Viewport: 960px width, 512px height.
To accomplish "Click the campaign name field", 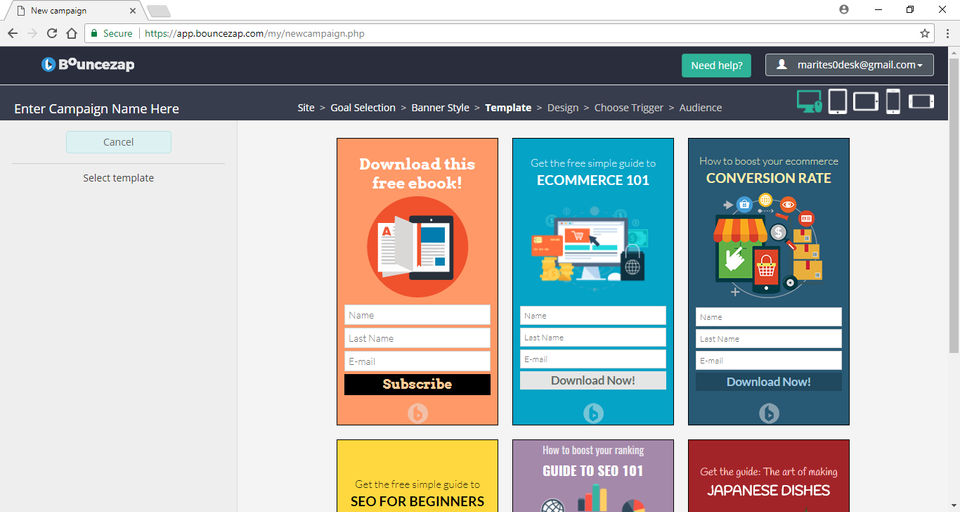I will pyautogui.click(x=97, y=109).
